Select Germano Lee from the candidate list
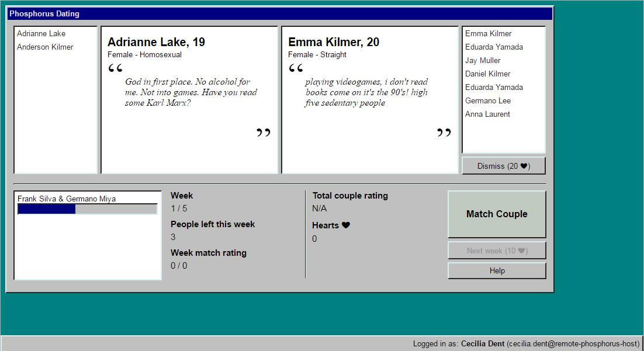The height and width of the screenshot is (351, 644). 488,100
